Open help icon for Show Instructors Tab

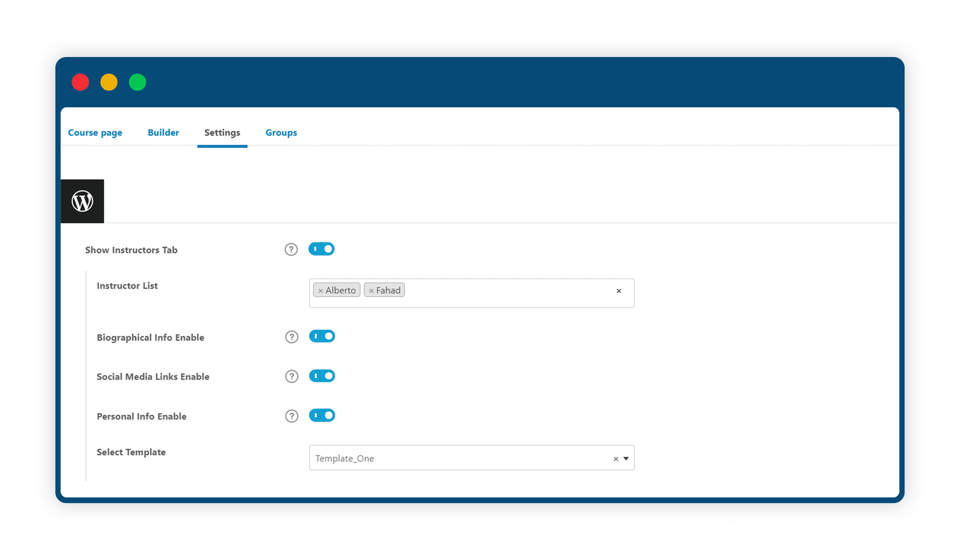click(291, 249)
